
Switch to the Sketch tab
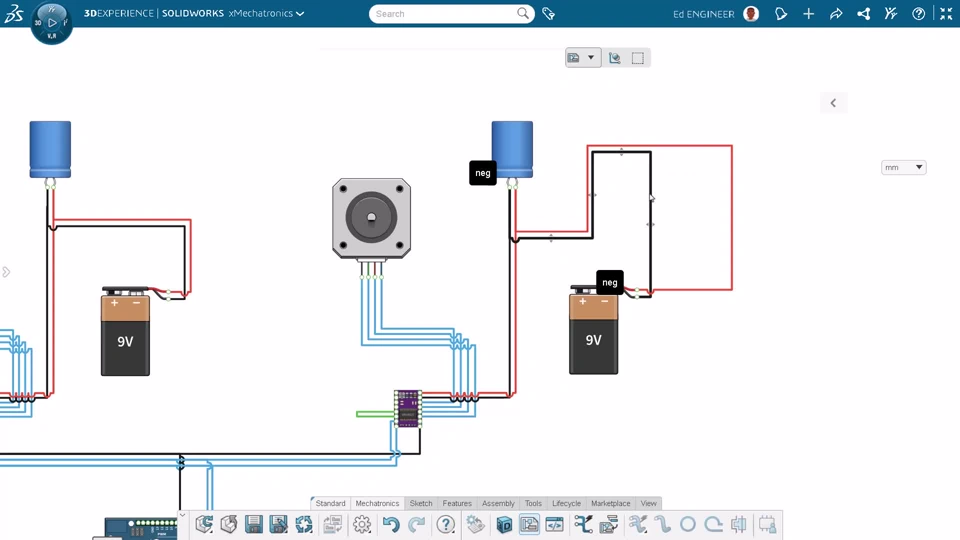coord(421,503)
